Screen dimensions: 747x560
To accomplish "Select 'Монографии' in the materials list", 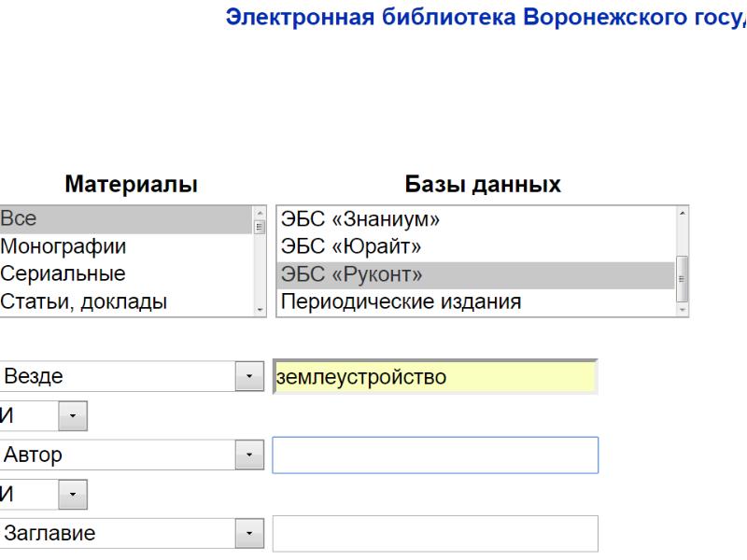I will [121, 247].
